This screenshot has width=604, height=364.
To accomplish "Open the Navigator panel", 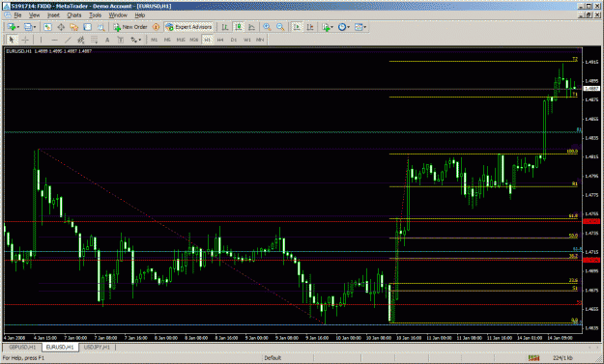I will click(x=74, y=27).
